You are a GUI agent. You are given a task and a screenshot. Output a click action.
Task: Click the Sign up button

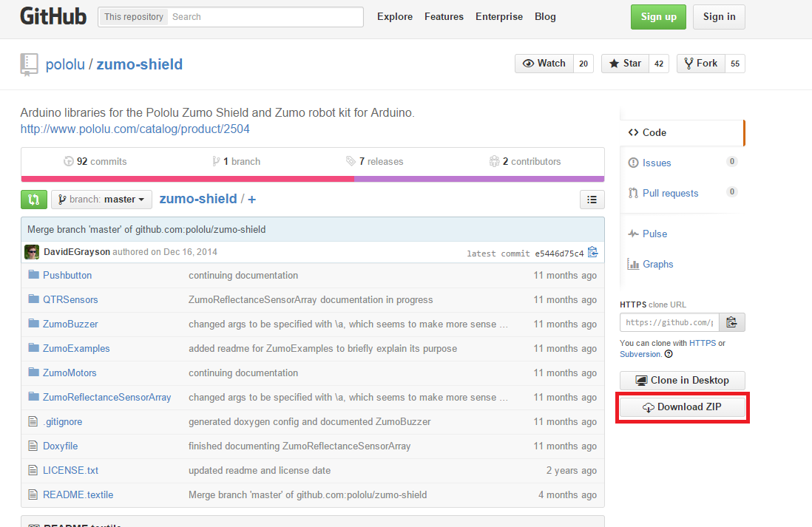coord(658,17)
